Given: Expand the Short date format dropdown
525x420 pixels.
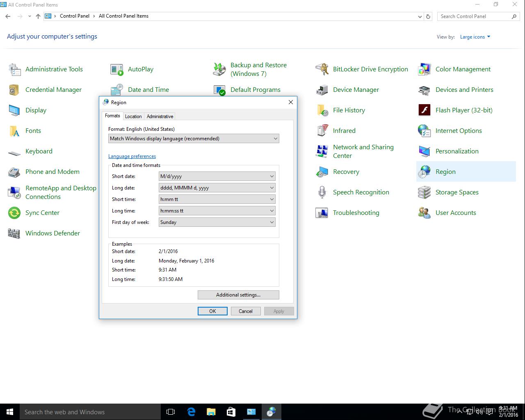Looking at the screenshot, I should point(217,176).
